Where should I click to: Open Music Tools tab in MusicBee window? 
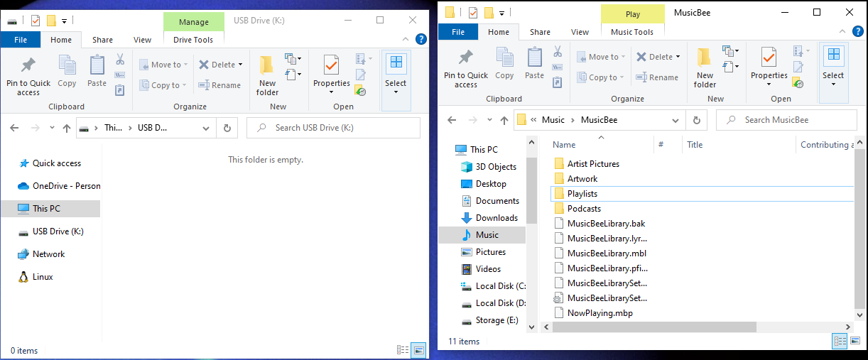632,32
